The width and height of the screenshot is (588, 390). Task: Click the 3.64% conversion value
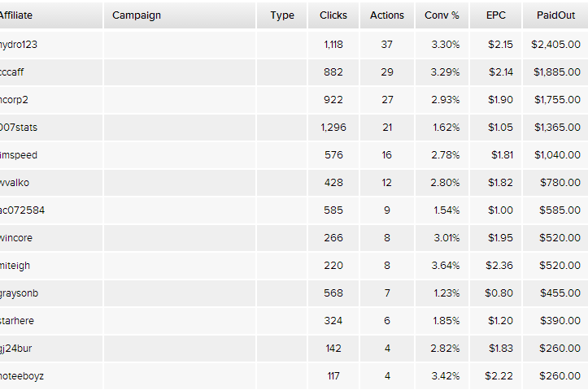[445, 266]
